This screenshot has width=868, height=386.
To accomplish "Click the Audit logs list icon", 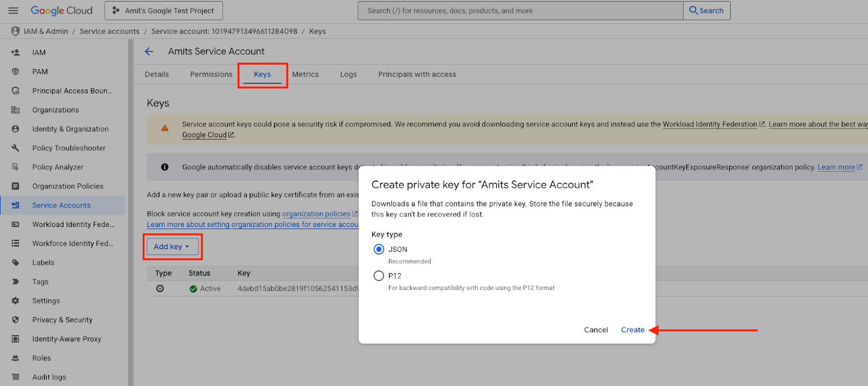I will pyautogui.click(x=15, y=377).
